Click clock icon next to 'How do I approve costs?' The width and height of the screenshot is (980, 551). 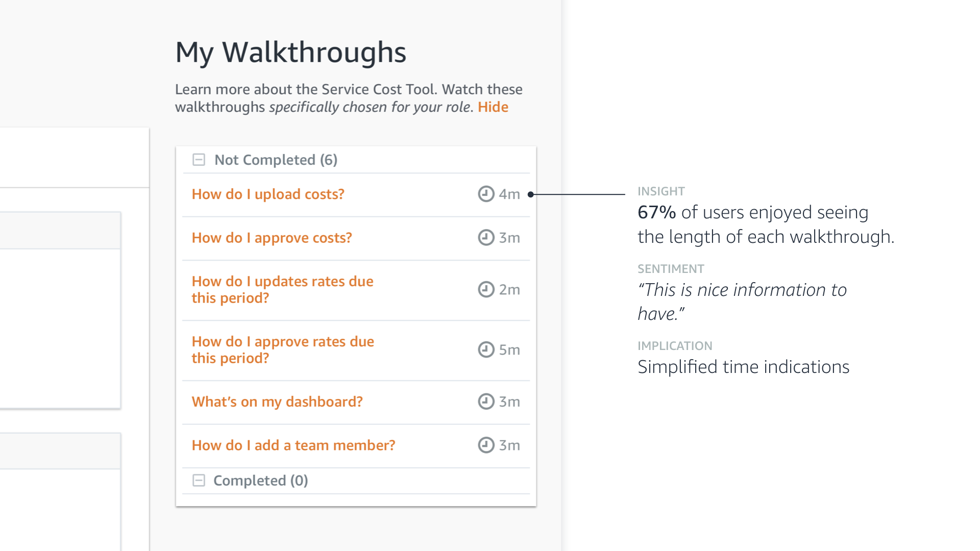(x=486, y=238)
